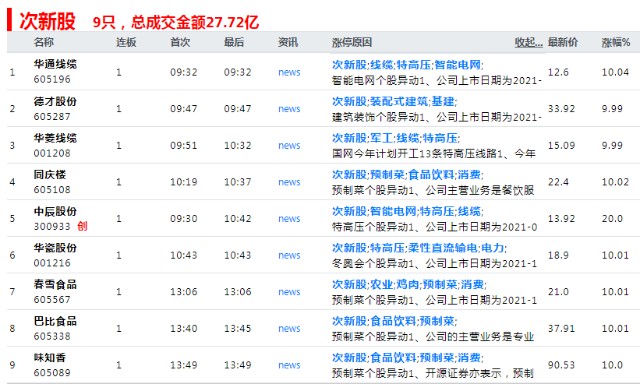Open news link for 中辰股份
Screen dimensions: 640x384
click(x=289, y=219)
